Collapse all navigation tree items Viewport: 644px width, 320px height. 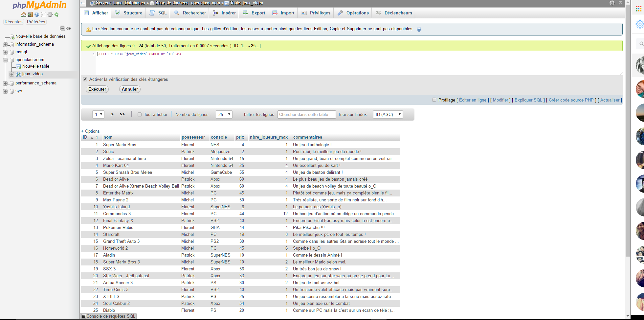click(62, 28)
